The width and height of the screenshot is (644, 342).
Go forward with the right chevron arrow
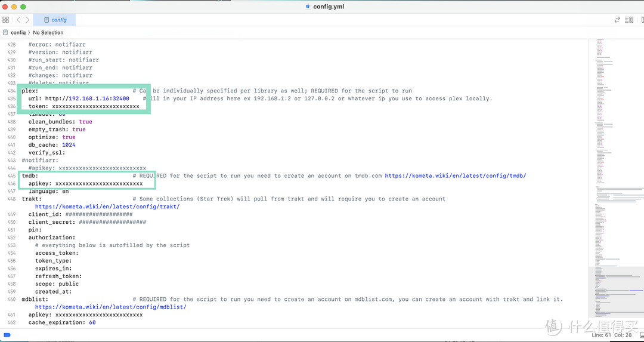(26, 20)
